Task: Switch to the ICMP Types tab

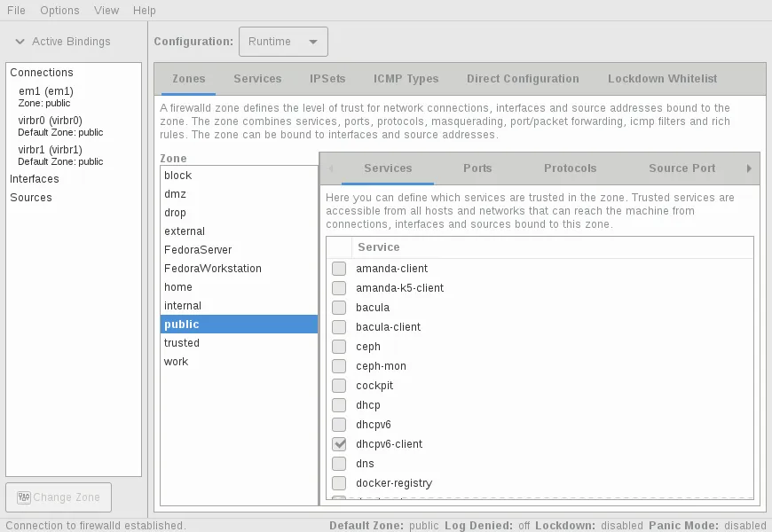Action: click(x=406, y=78)
